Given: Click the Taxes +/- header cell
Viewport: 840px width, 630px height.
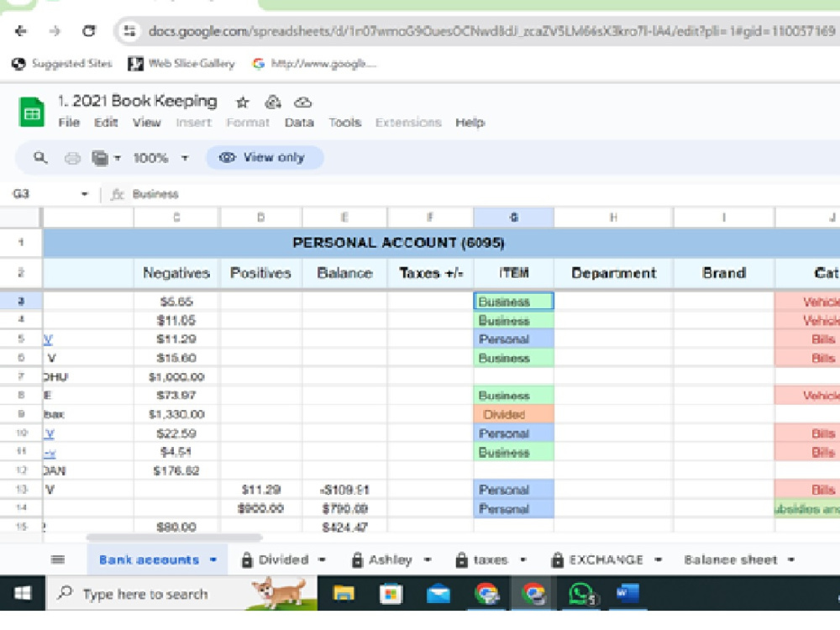Looking at the screenshot, I should pyautogui.click(x=431, y=273).
